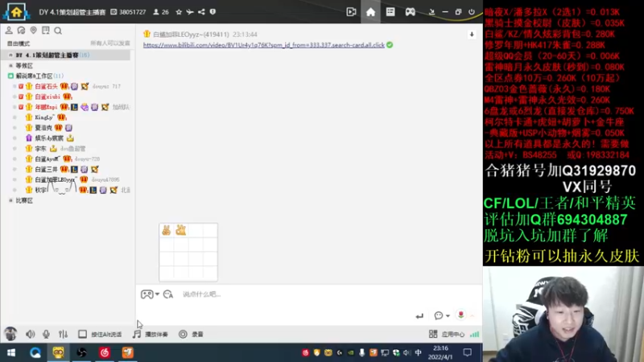The width and height of the screenshot is (644, 362).
Task: Pick the first rabbit emoji in popup
Action: point(167,230)
